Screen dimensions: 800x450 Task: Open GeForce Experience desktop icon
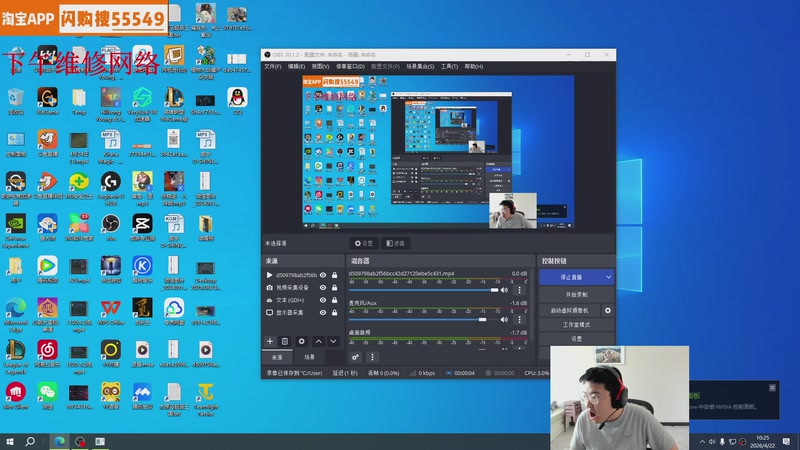[16, 231]
